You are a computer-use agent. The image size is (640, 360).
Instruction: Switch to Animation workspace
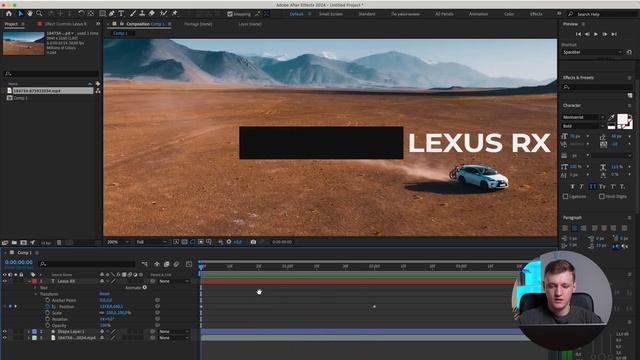[x=478, y=14]
